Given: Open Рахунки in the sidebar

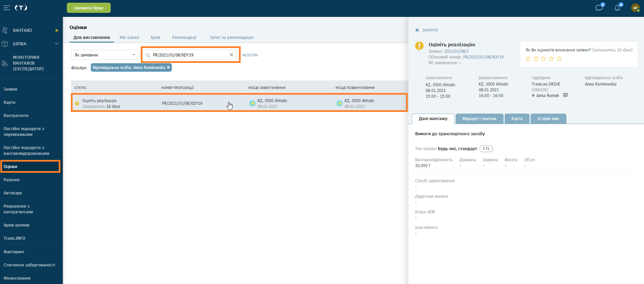Looking at the screenshot, I should point(11,180).
